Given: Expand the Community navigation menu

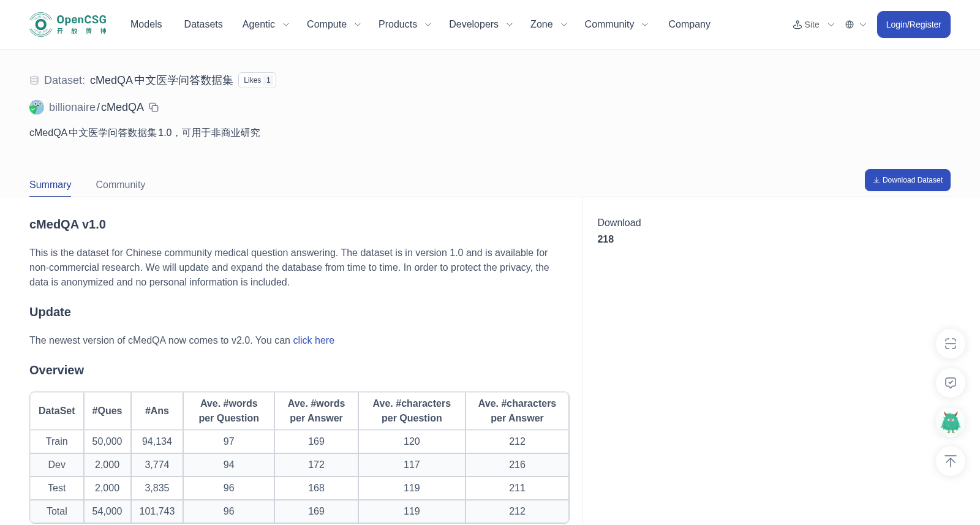Looking at the screenshot, I should click(x=617, y=25).
